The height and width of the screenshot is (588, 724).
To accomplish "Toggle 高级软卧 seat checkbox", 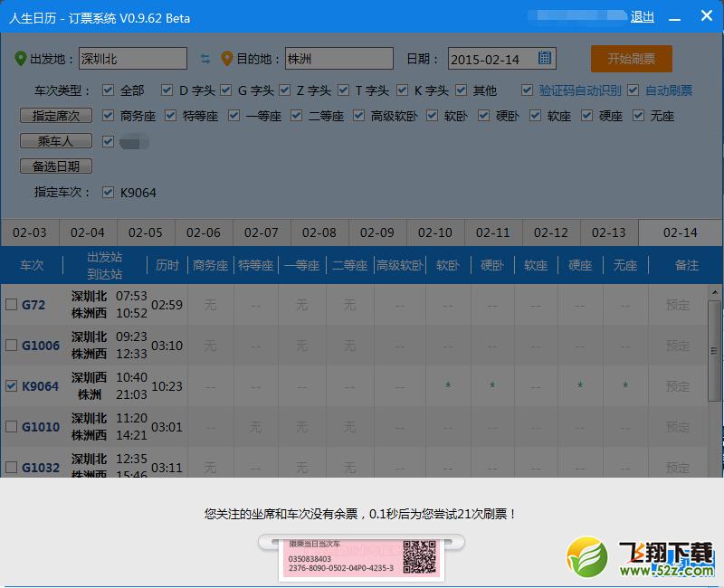I will pos(358,116).
